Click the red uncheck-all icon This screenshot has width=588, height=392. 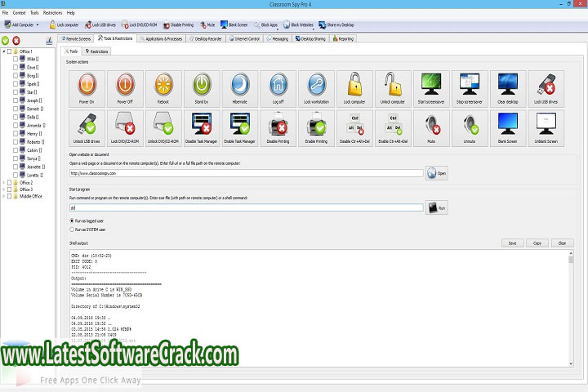16,41
